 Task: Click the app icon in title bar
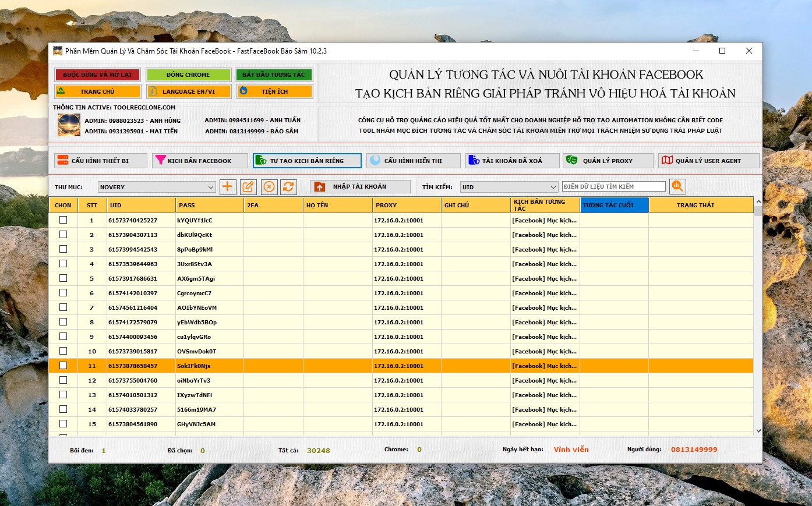(58, 51)
